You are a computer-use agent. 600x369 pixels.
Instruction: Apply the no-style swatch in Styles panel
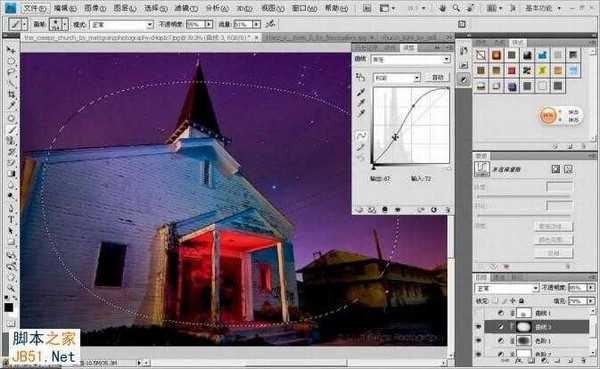(x=481, y=55)
